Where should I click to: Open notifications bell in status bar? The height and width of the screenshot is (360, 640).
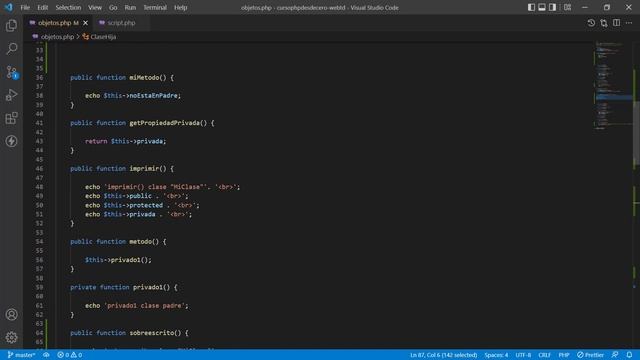[x=629, y=355]
